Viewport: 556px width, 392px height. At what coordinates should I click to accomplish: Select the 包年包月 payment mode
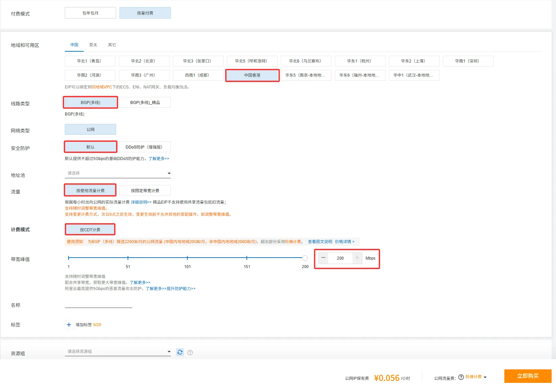coord(90,13)
